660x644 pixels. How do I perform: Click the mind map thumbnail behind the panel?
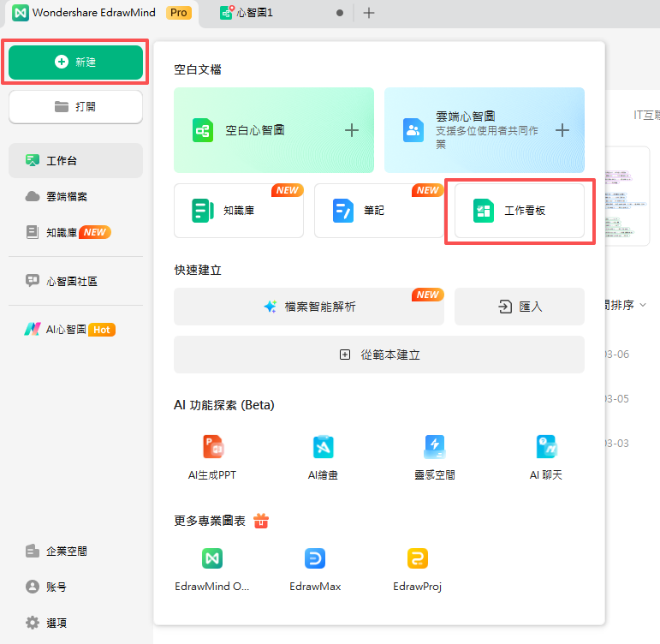click(x=627, y=196)
